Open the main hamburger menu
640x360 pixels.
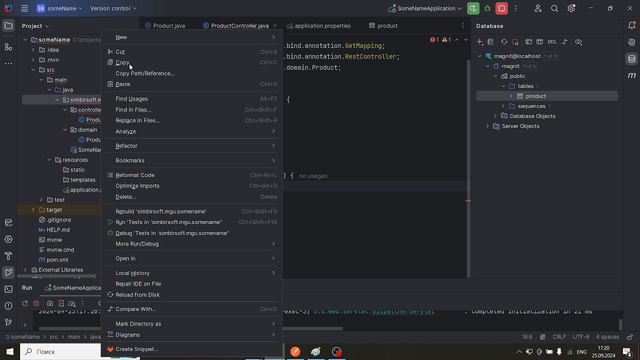click(24, 8)
